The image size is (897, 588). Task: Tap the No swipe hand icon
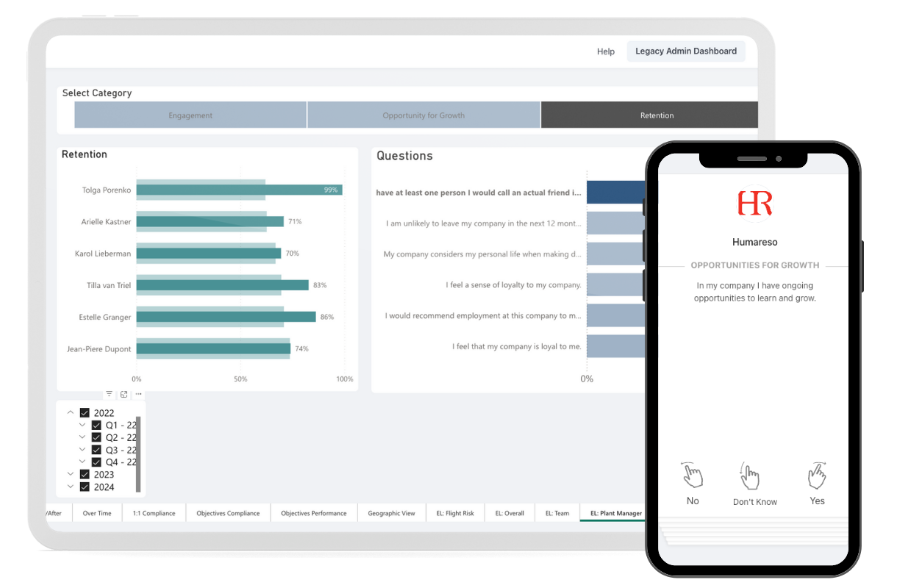click(692, 476)
